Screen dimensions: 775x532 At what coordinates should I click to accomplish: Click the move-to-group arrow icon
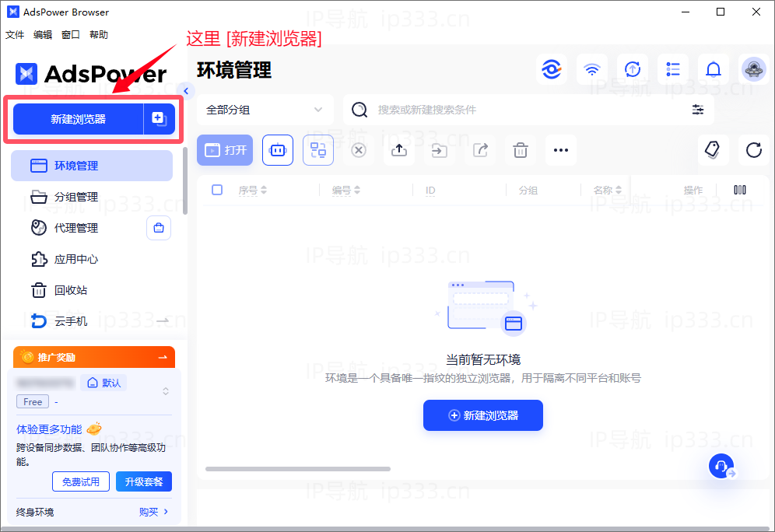pyautogui.click(x=440, y=149)
